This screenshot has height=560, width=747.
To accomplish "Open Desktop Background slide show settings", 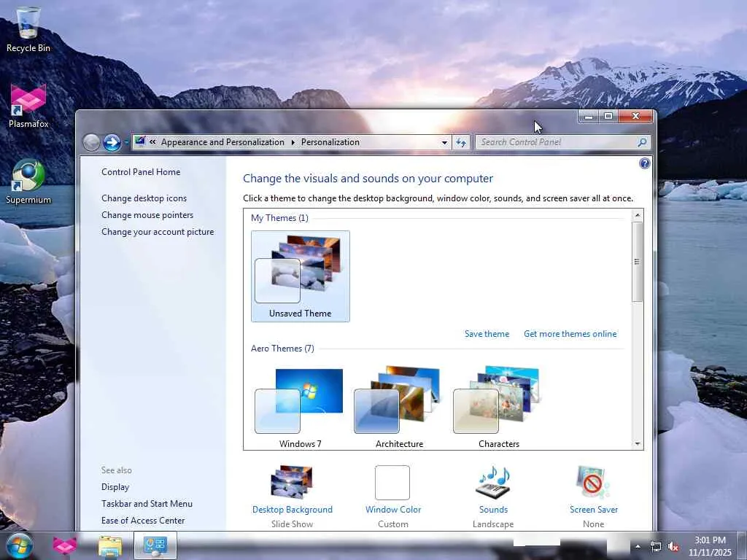I will pos(292,482).
